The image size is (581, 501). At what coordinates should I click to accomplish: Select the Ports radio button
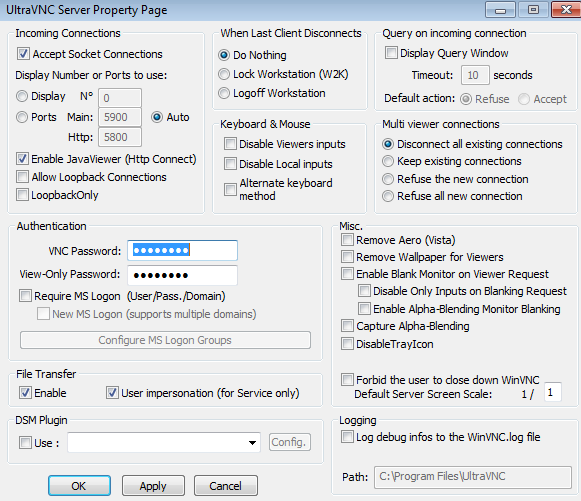pyautogui.click(x=22, y=117)
